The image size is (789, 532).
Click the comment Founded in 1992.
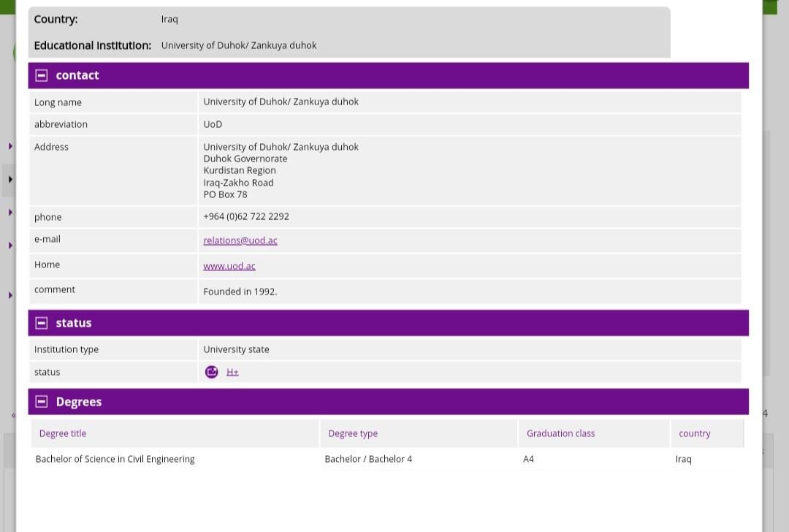pyautogui.click(x=240, y=292)
